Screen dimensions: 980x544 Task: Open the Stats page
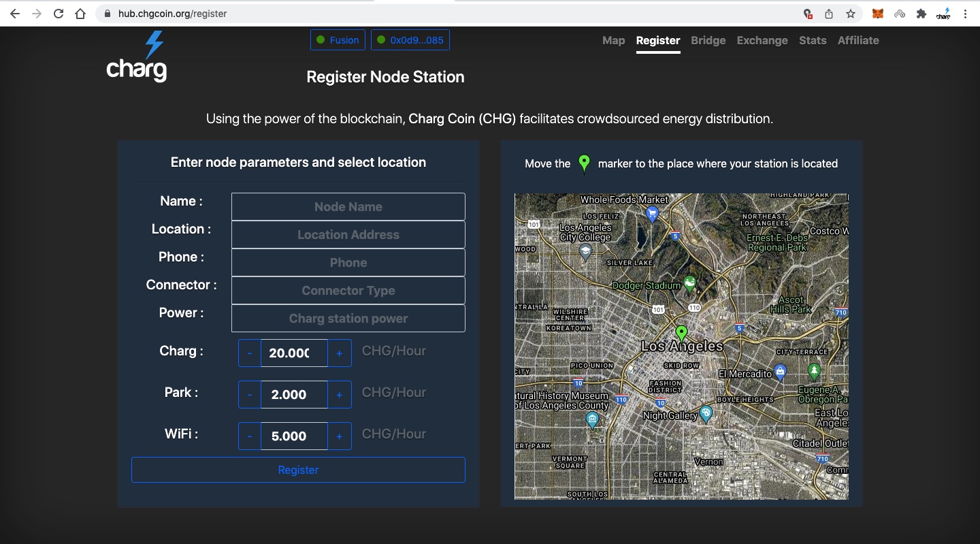coord(813,40)
